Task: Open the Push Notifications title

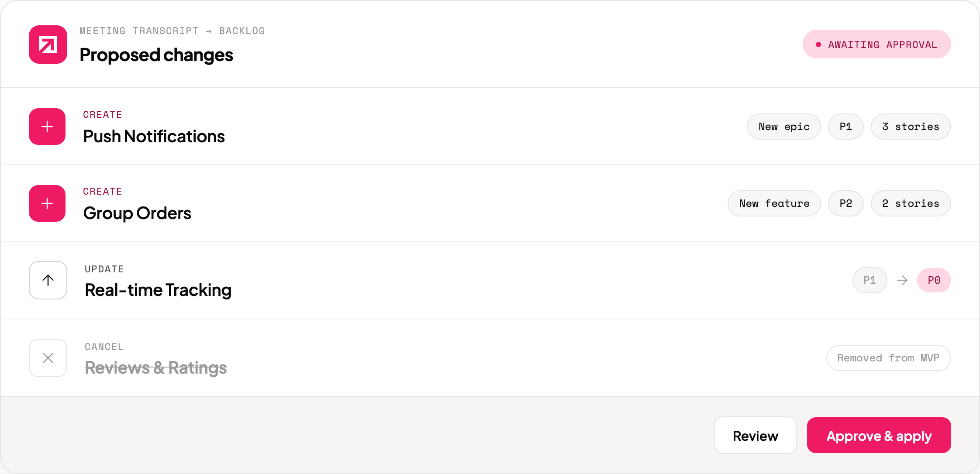Action: coord(154,136)
